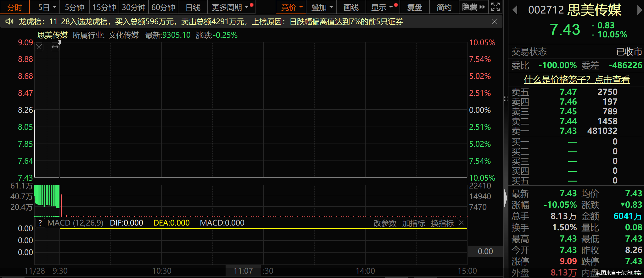Click the speaker announcement icon
Screen dimensions: 644x278
tap(9, 21)
